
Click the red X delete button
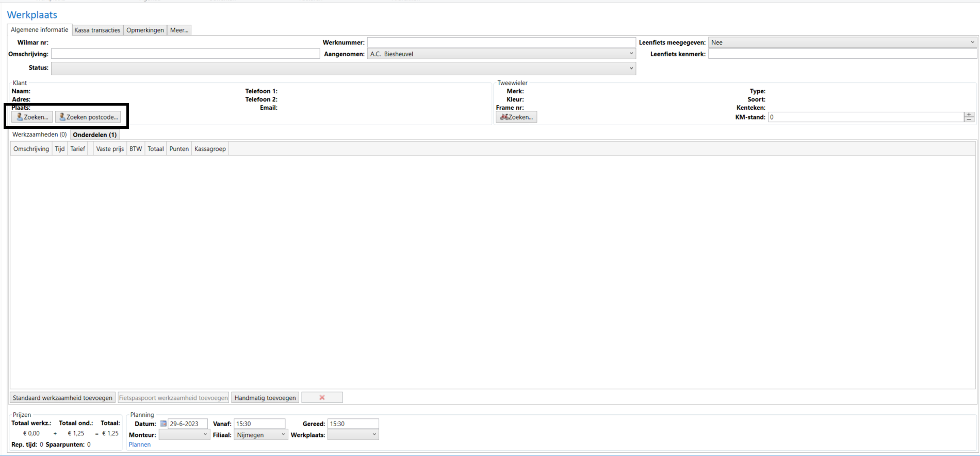[x=322, y=397]
